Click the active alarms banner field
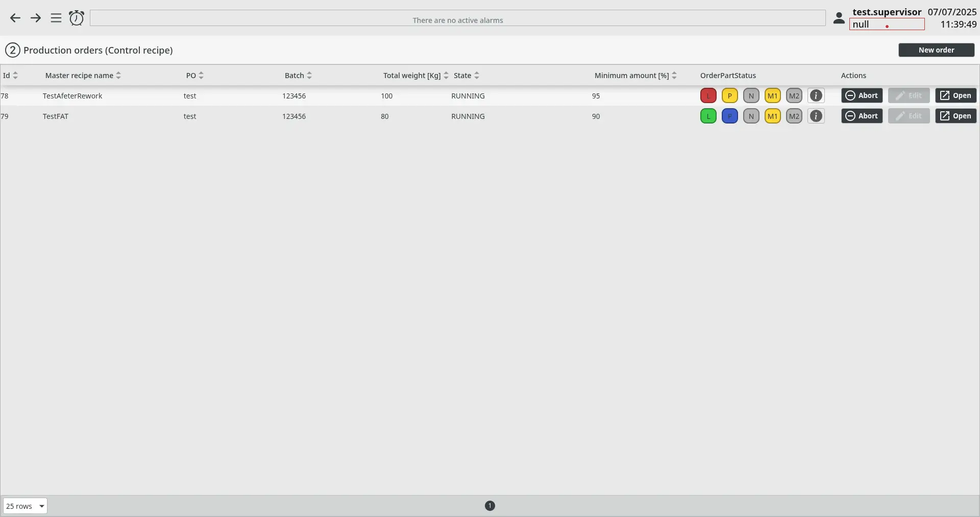The width and height of the screenshot is (980, 517). (458, 18)
